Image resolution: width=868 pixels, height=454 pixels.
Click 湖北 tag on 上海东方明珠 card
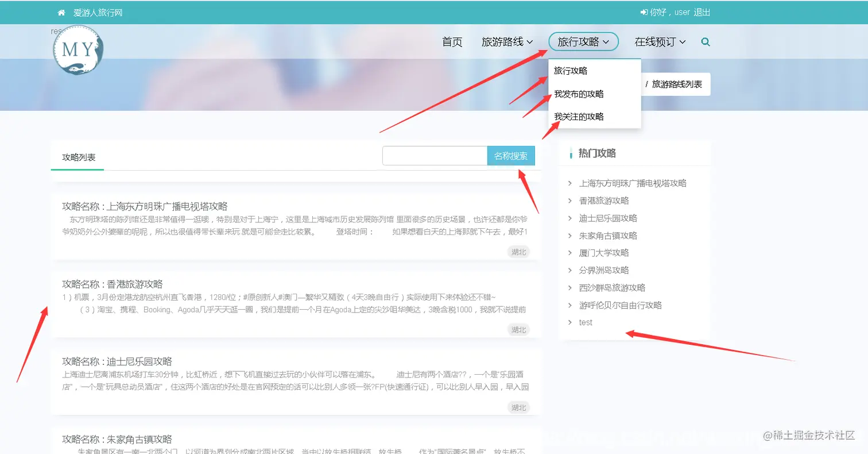click(x=518, y=252)
